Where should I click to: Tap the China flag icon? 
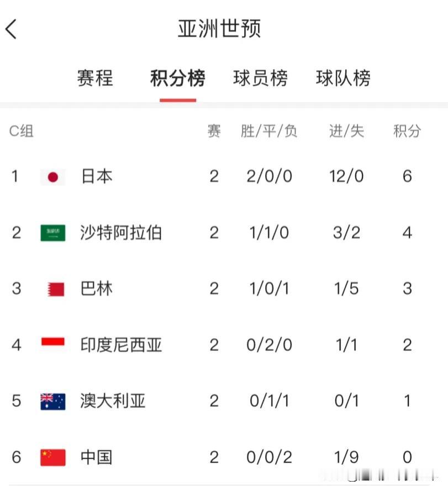(52, 457)
